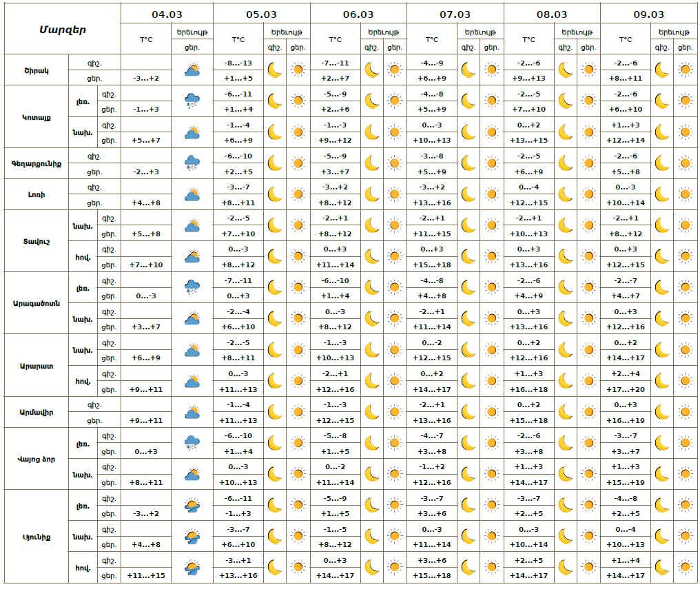Click Կոտայք լեռ. snow-cloud icon on 04.03
700x589 pixels.
tap(192, 101)
